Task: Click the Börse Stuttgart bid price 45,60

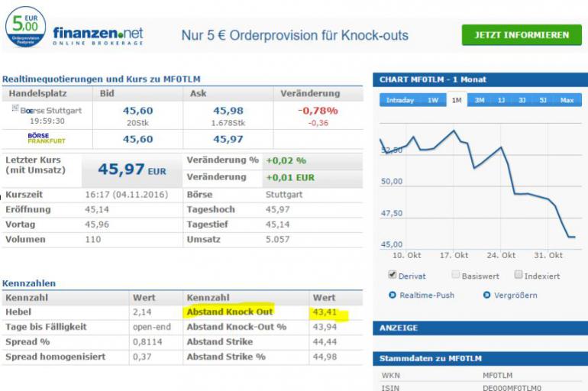Action: click(137, 111)
